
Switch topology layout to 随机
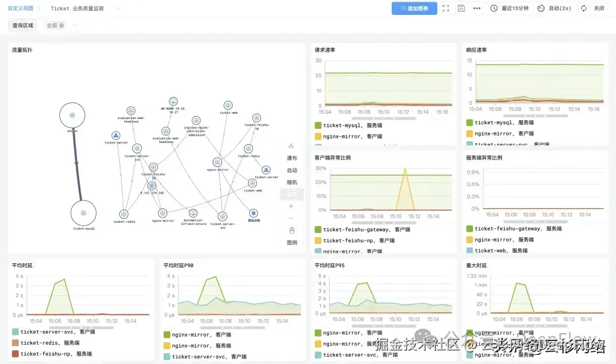pos(292,182)
